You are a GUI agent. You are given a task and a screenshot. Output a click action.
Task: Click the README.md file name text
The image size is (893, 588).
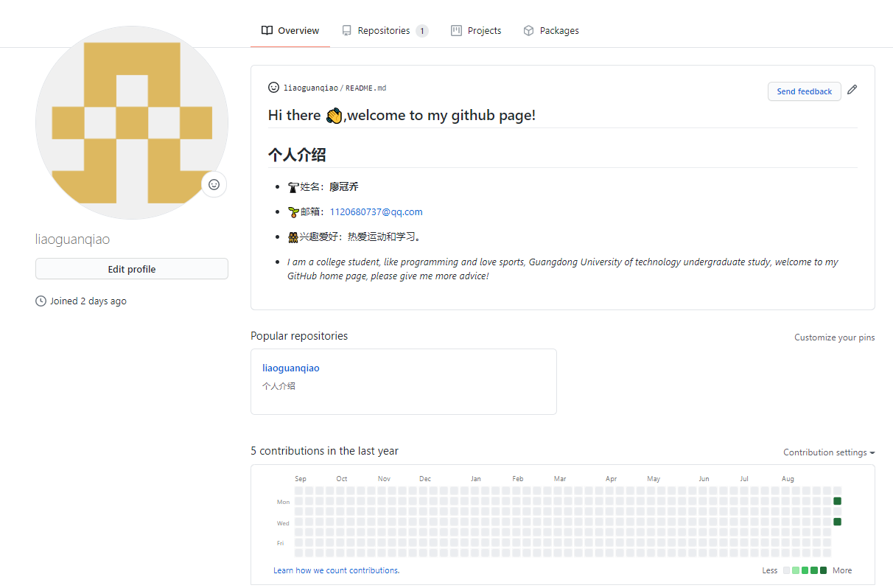click(x=366, y=88)
